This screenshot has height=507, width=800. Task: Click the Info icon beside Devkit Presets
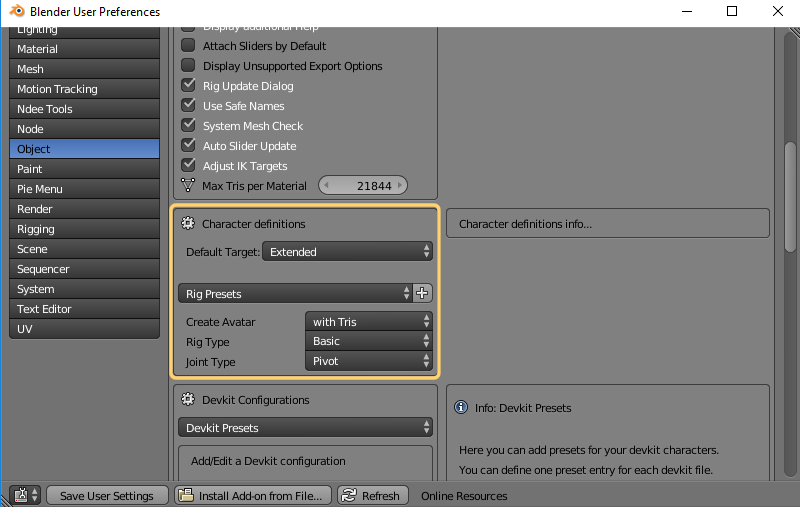tap(461, 407)
